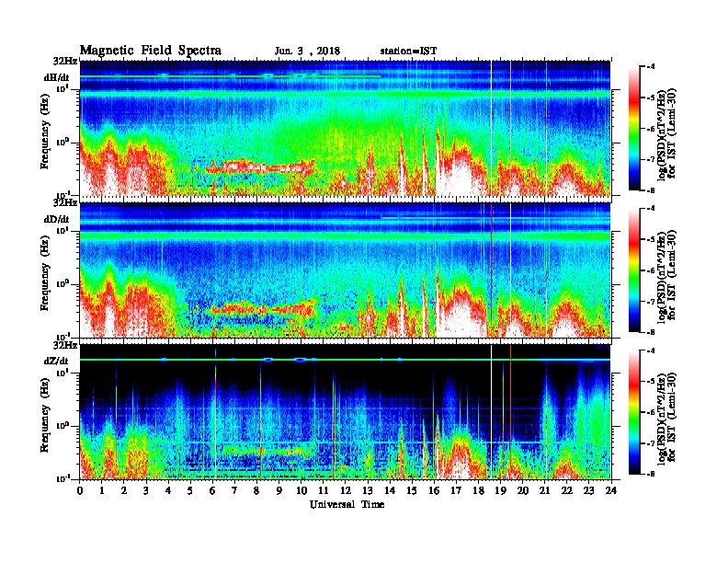This screenshot has height=563, width=728.
Task: Click the 'Jun. 3 , 2018' date label
Action: coord(307,52)
